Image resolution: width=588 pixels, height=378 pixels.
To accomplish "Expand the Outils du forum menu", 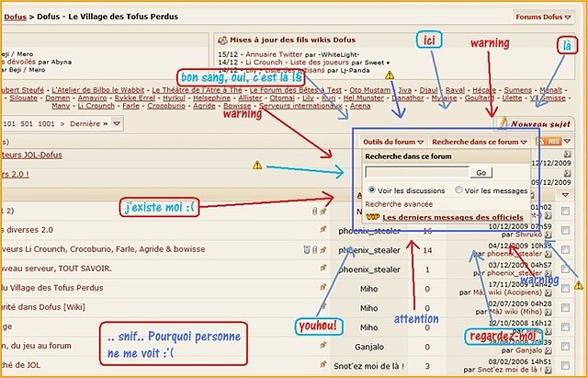I will click(x=392, y=143).
